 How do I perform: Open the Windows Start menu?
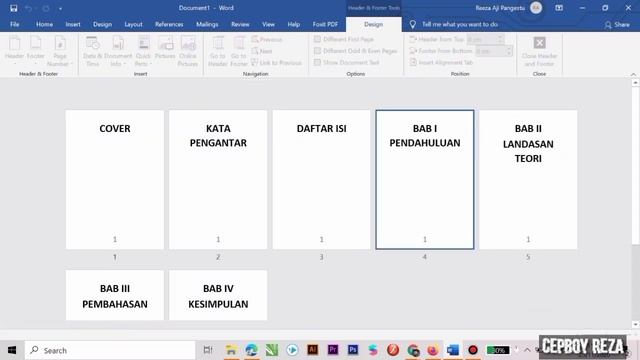point(12,350)
